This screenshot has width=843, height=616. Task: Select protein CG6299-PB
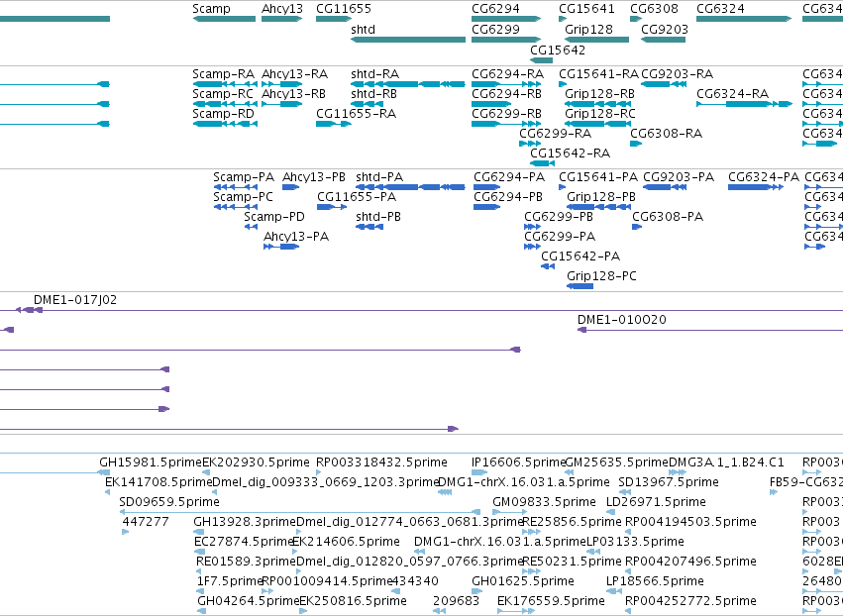click(559, 217)
